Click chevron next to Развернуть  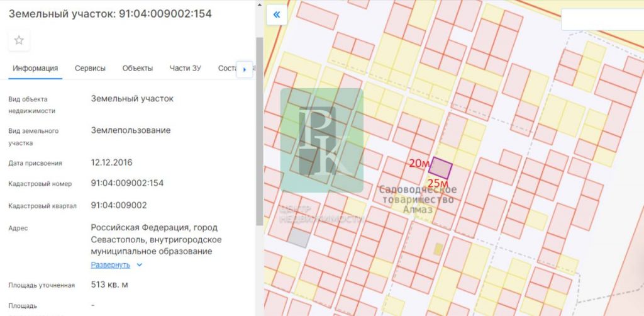coord(139,265)
